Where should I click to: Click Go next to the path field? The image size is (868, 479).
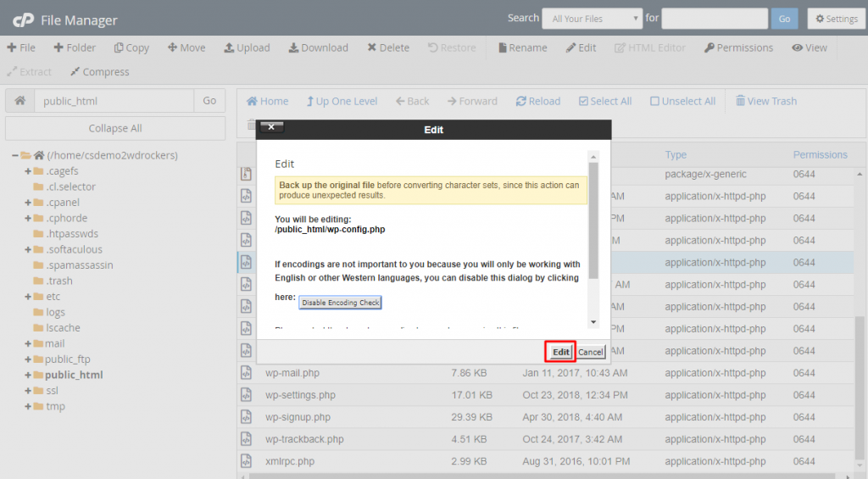click(209, 101)
